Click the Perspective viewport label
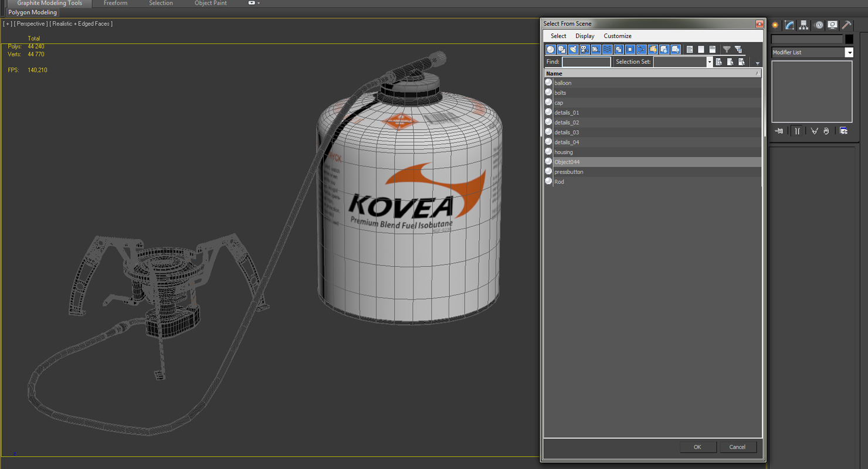The height and width of the screenshot is (469, 868). tap(30, 23)
